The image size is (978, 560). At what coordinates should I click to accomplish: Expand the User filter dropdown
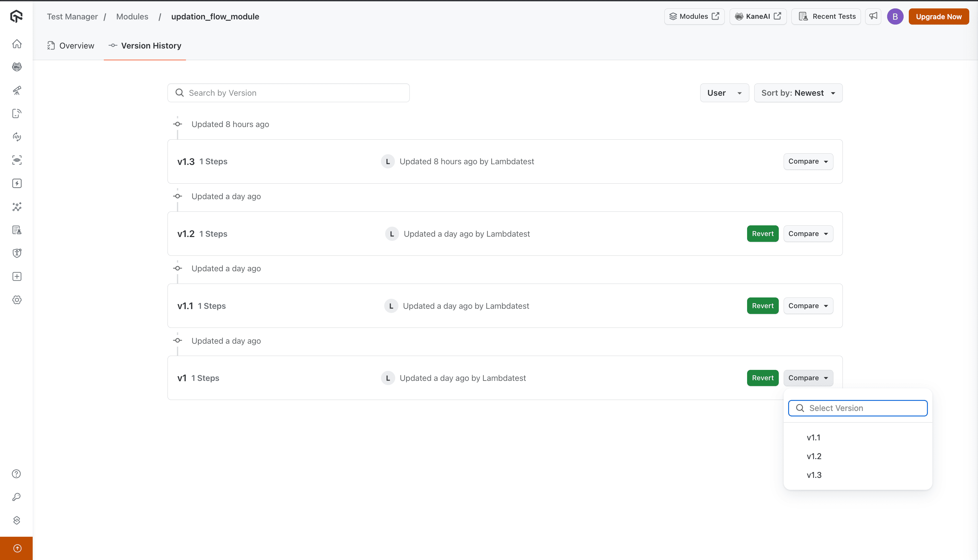pyautogui.click(x=724, y=93)
